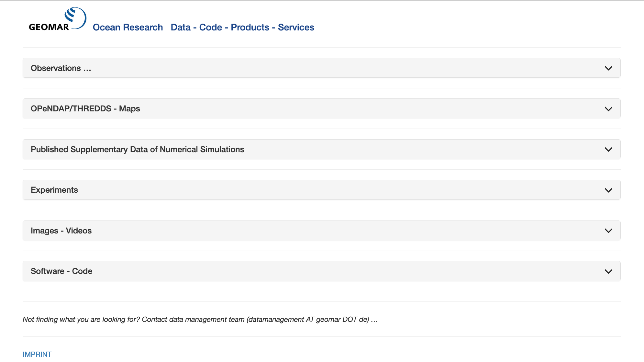
Task: Click the Ocean Research heading link
Action: [x=128, y=28]
